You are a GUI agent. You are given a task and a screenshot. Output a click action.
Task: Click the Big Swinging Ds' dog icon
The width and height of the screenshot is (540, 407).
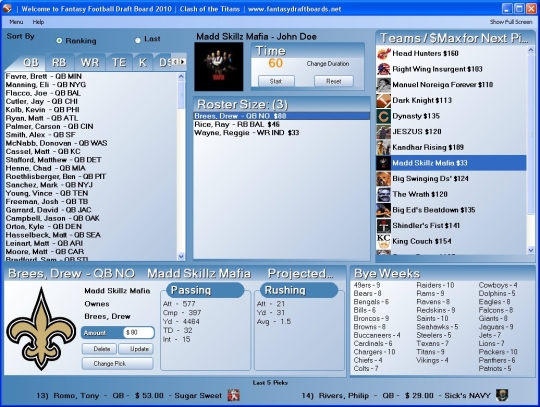pos(383,179)
